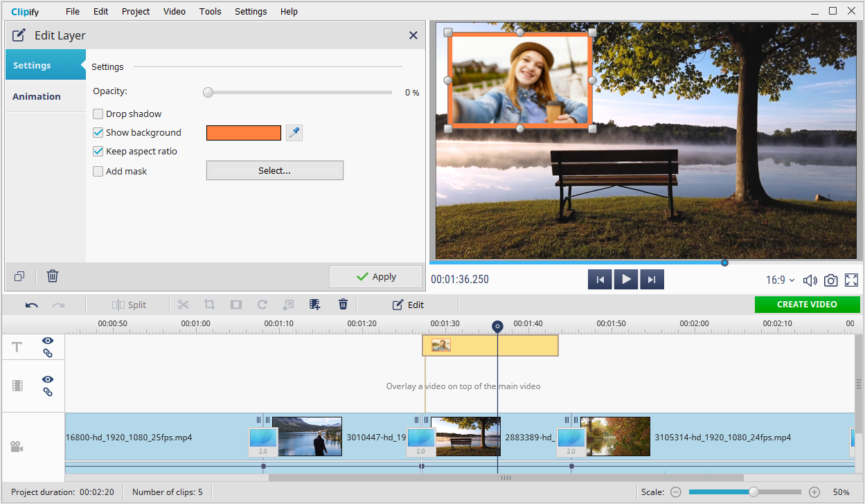The height and width of the screenshot is (504, 865).
Task: Select the Cut (scissors) tool
Action: [183, 304]
